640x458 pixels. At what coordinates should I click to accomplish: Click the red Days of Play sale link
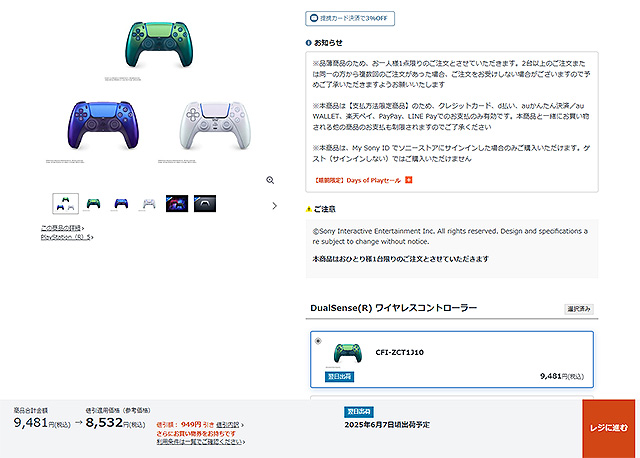pos(358,180)
